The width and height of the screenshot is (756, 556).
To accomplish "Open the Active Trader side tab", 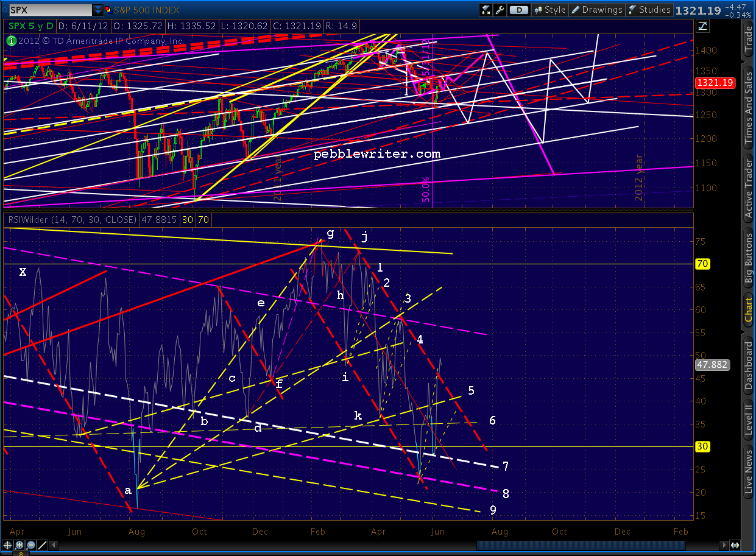I will [749, 188].
